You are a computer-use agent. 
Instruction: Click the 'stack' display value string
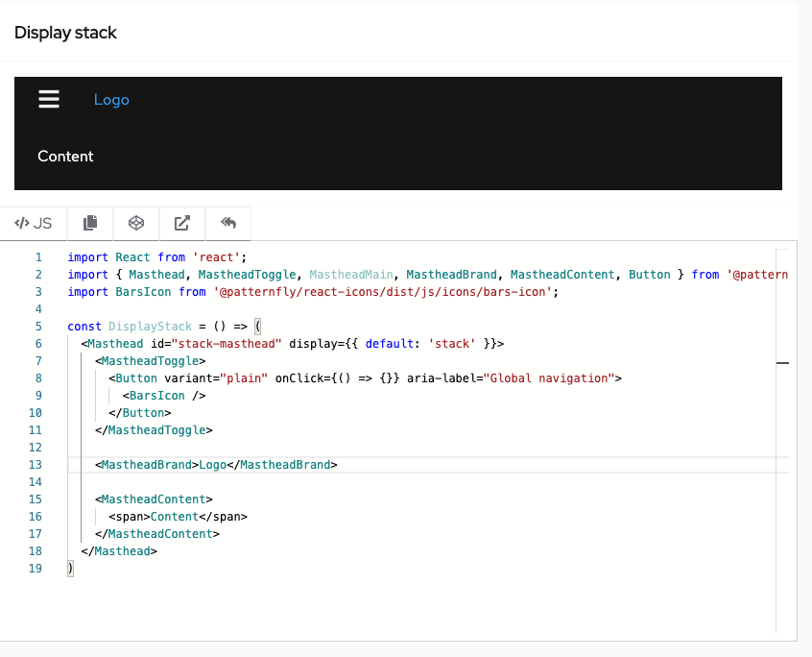click(451, 344)
